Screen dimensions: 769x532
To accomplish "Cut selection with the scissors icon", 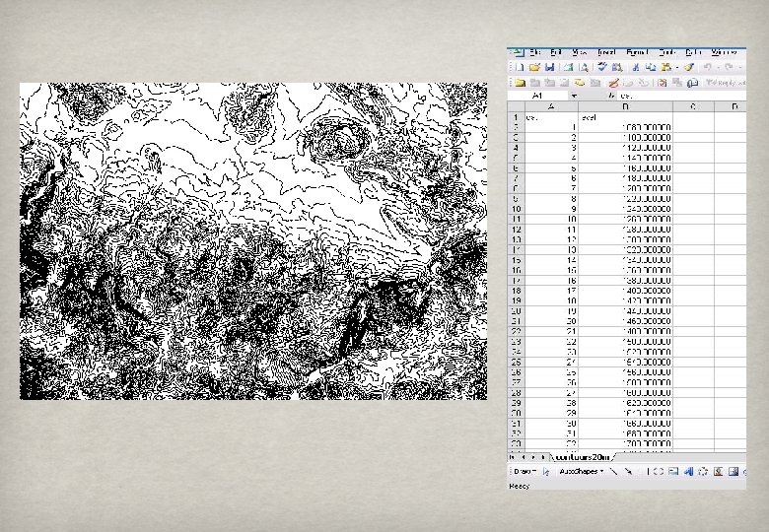I will (636, 68).
